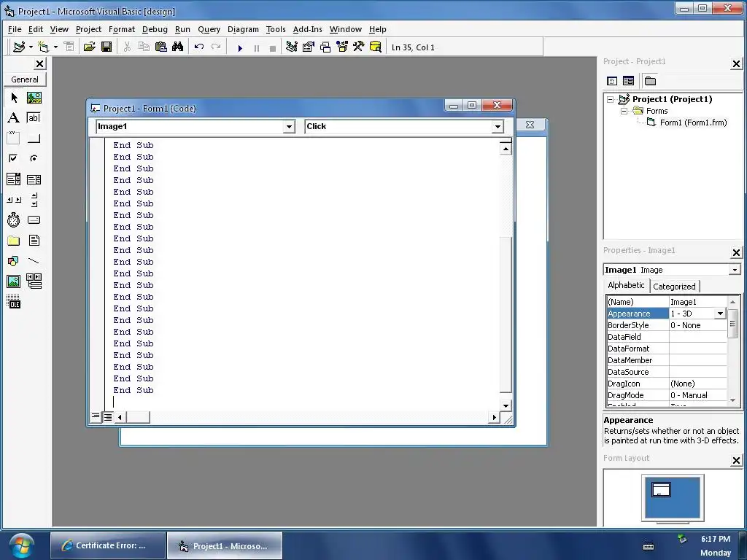Collapse the Forms folder node
The width and height of the screenshot is (747, 560).
click(624, 111)
